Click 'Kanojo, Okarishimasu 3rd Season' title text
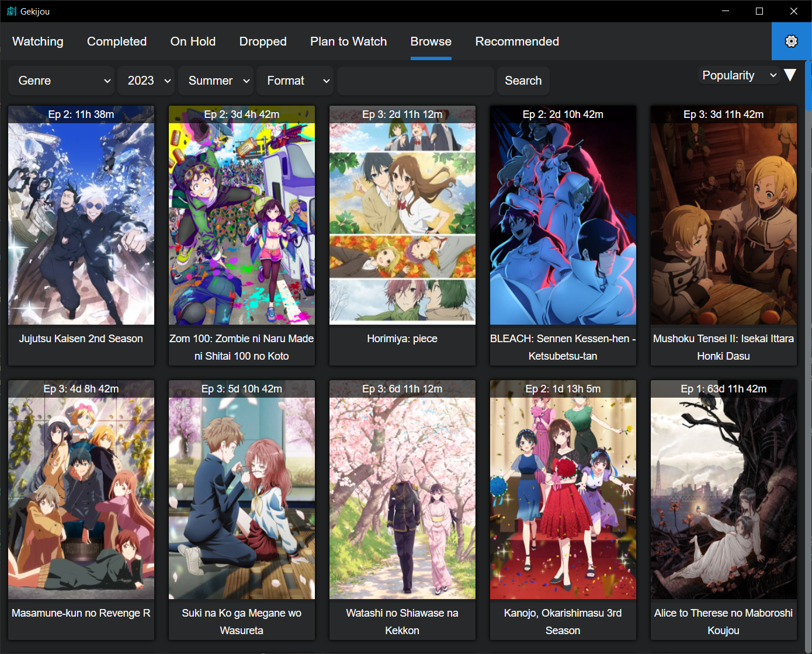The image size is (812, 654). coord(563,622)
